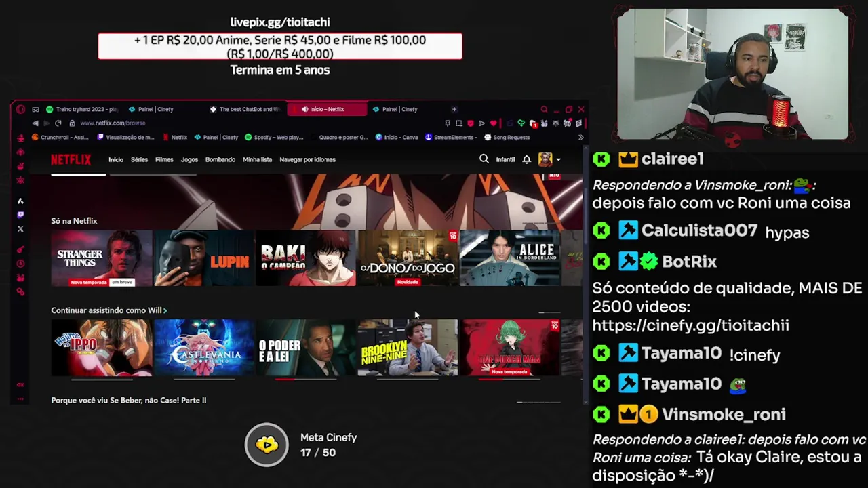Resume O Poder e a Lei thumbnail
This screenshot has width=868, height=488.
point(307,348)
